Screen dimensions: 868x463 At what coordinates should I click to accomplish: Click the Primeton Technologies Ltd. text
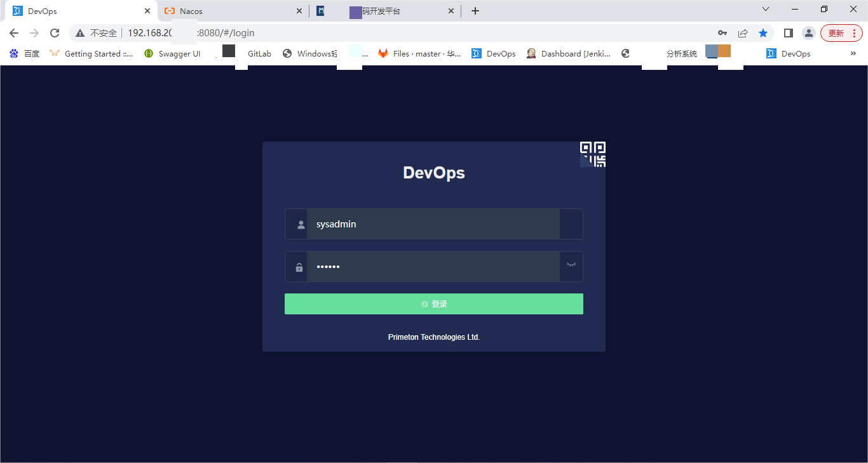point(434,337)
